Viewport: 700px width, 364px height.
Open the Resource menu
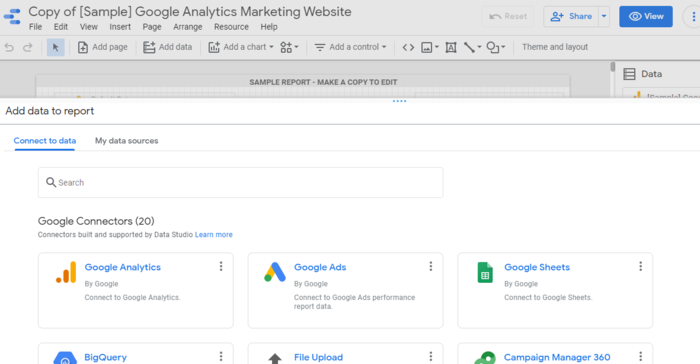231,27
